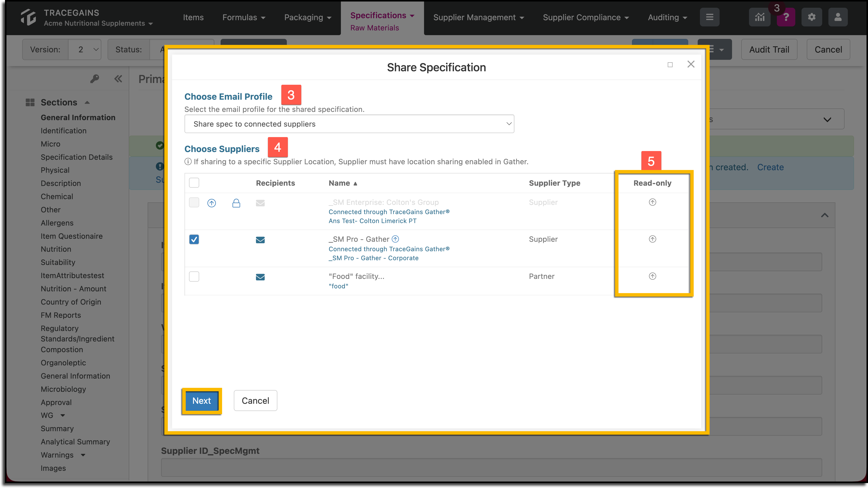Open the hamburger menu icon in top bar

point(710,17)
